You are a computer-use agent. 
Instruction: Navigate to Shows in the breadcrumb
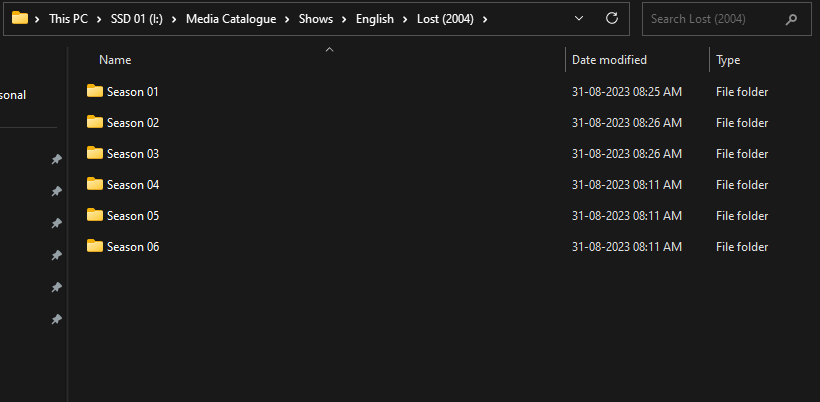point(315,19)
